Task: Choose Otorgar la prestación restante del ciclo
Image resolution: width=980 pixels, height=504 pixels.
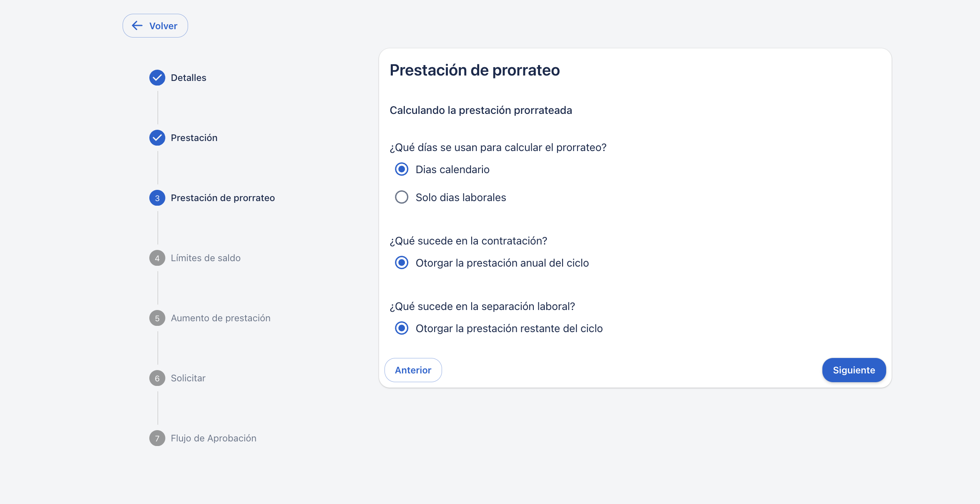Action: point(402,328)
